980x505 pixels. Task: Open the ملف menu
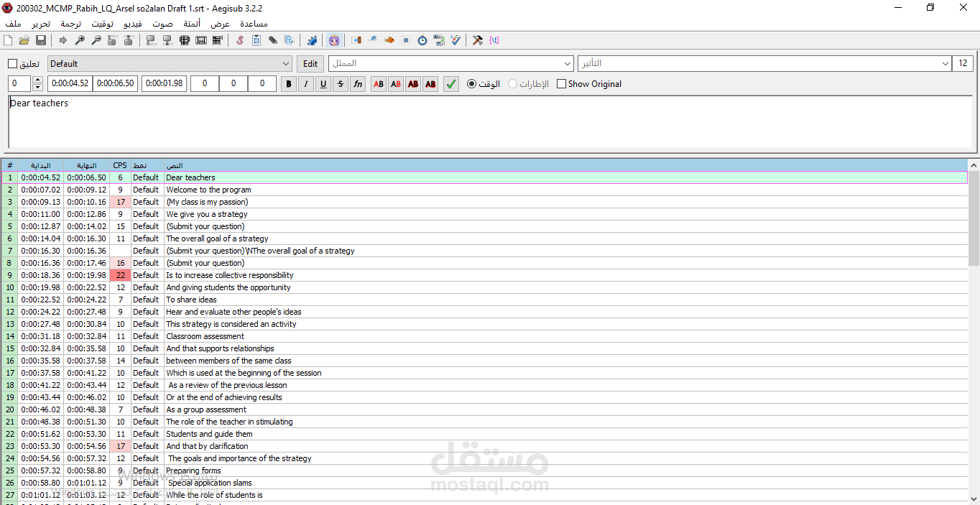[x=13, y=24]
